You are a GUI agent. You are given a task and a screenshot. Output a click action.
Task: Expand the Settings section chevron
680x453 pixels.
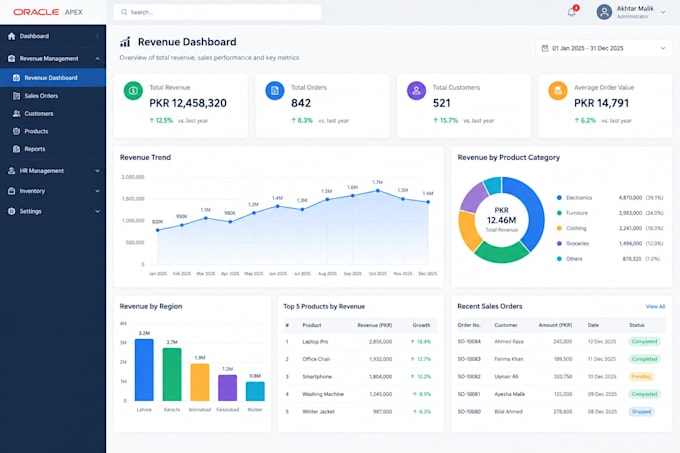[98, 211]
